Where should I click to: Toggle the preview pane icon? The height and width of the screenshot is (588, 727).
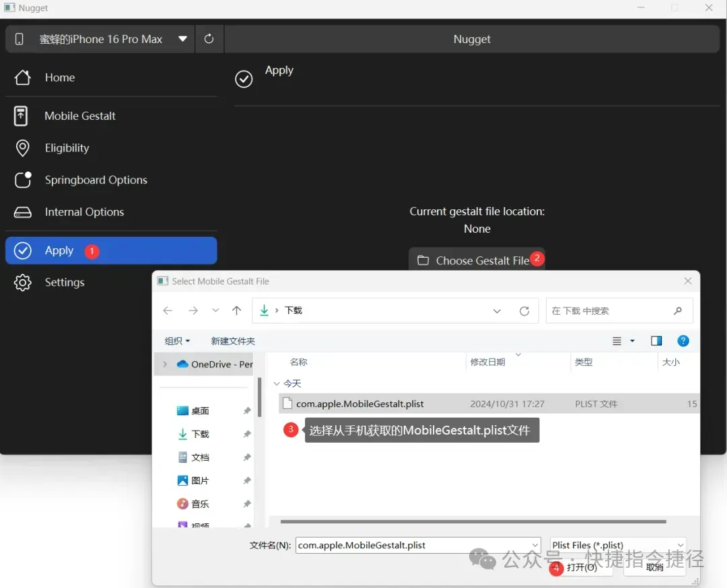coord(656,341)
